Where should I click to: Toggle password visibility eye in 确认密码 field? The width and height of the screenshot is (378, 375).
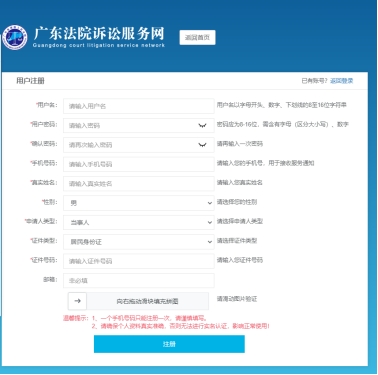[202, 145]
